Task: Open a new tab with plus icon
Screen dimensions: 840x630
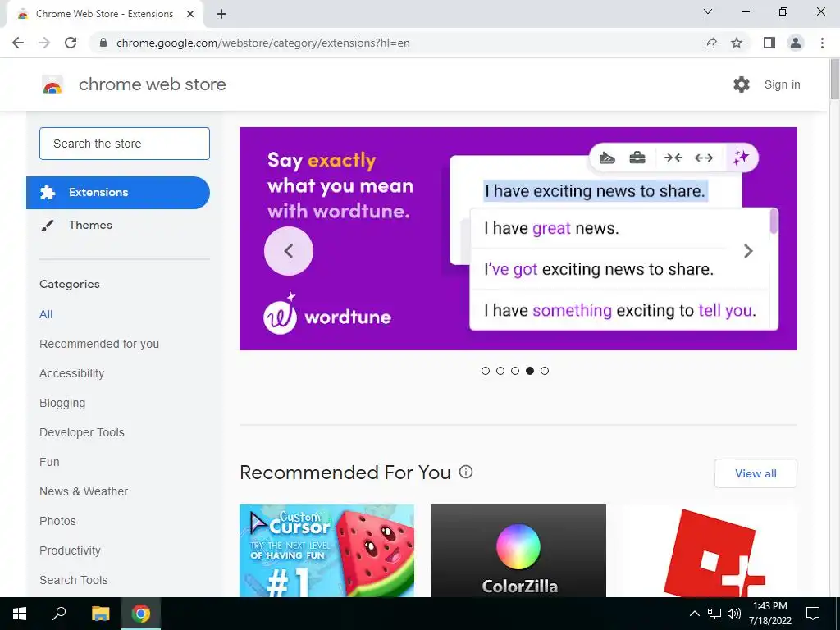Action: click(221, 14)
